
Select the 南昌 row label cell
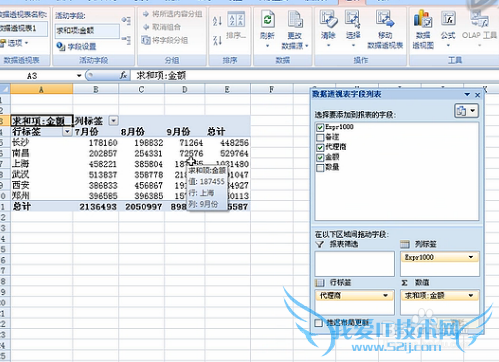[x=42, y=153]
